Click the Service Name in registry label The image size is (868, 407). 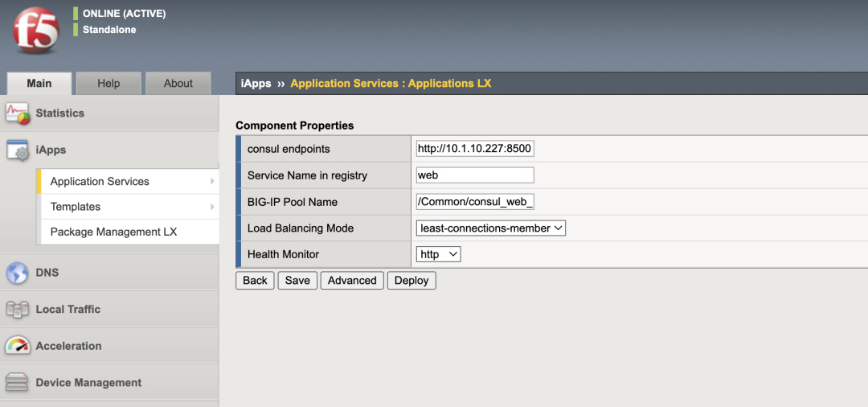[x=307, y=175]
